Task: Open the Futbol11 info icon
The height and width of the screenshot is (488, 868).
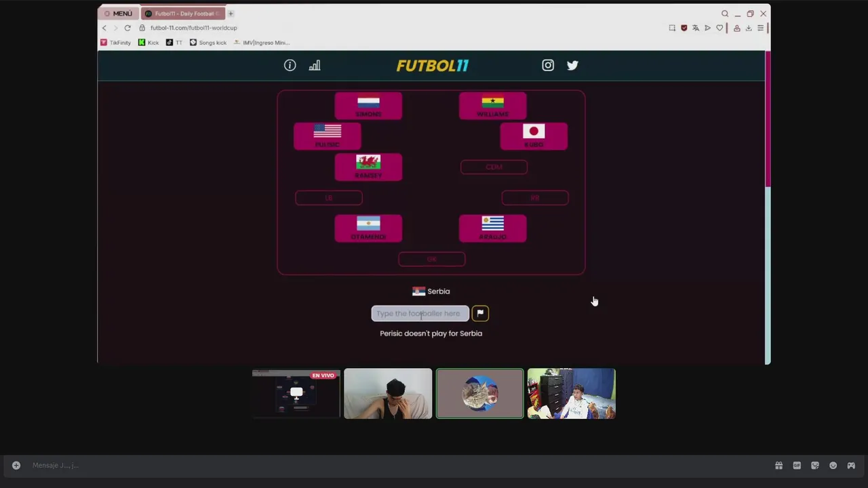Action: (x=290, y=65)
